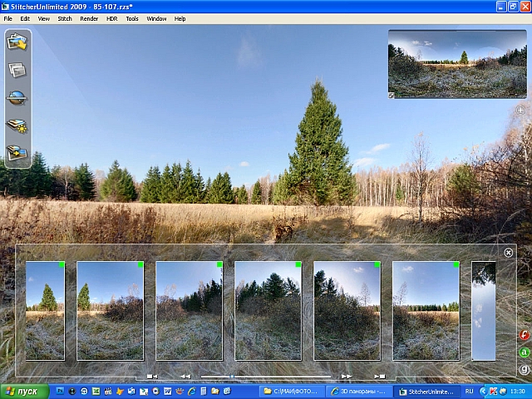Click the load images icon in left toolbar

[17, 42]
